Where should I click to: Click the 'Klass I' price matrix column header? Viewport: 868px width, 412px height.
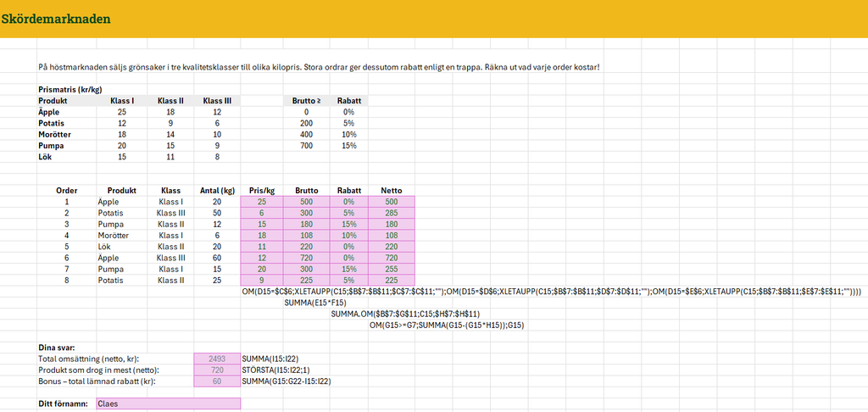coord(124,101)
